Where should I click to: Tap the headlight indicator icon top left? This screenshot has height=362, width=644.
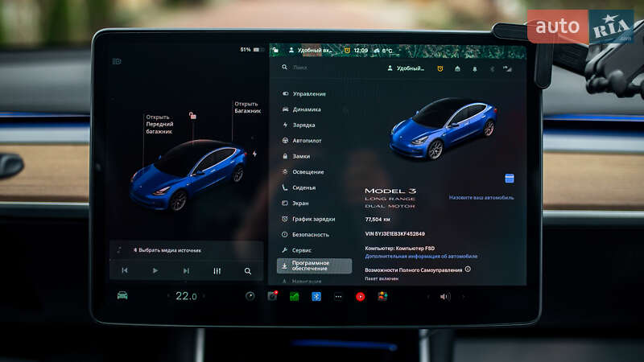point(117,61)
